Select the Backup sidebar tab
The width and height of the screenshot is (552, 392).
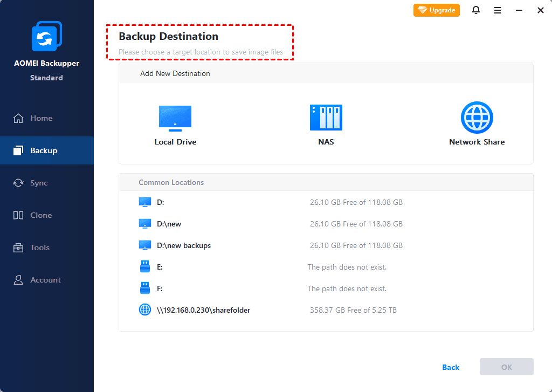pos(44,150)
